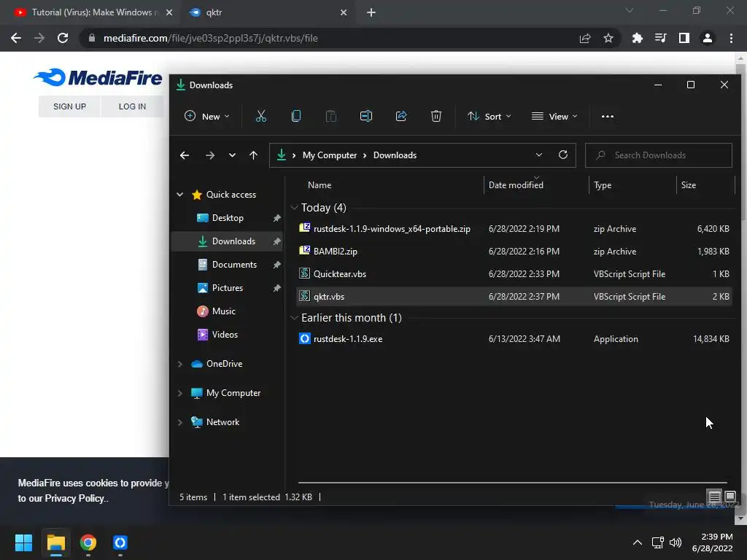The height and width of the screenshot is (560, 747).
Task: Select Documents in Quick access
Action: click(x=228, y=265)
